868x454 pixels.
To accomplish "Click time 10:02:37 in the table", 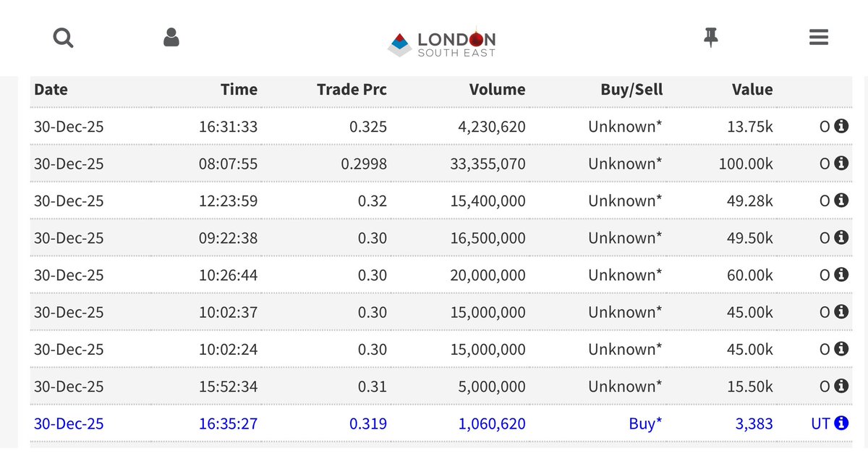I will pos(228,312).
